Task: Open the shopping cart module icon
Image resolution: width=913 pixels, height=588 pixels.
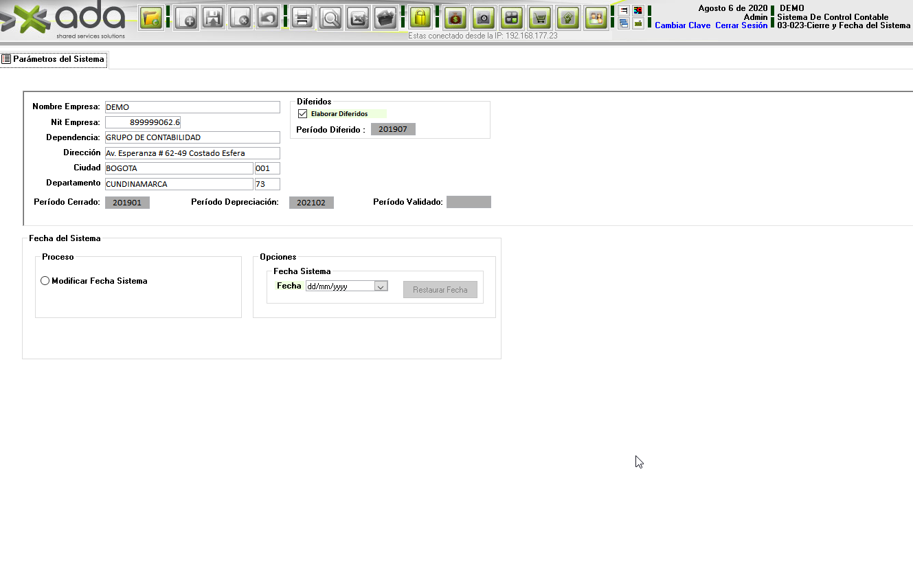Action: tap(540, 18)
